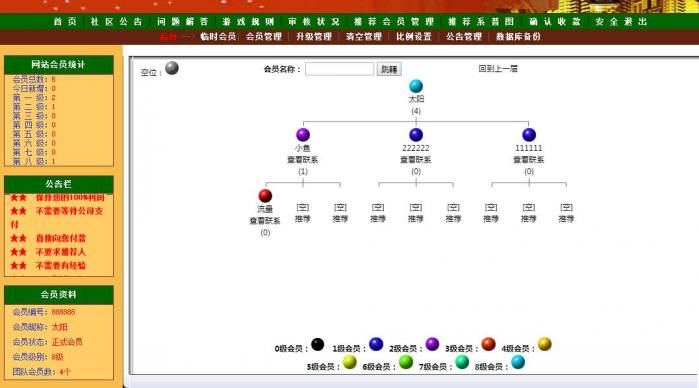This screenshot has width=699, height=388.
Task: Click the gray 空位 vacancy ball
Action: [172, 68]
